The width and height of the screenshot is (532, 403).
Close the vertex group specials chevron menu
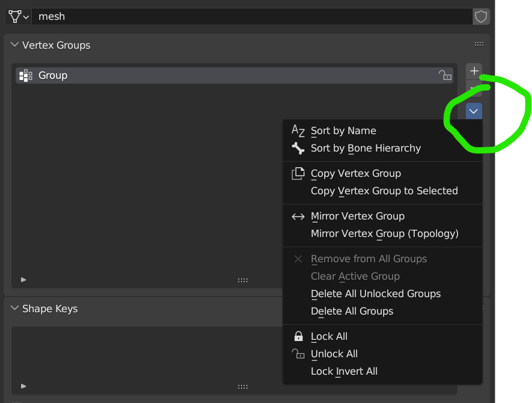(x=474, y=111)
